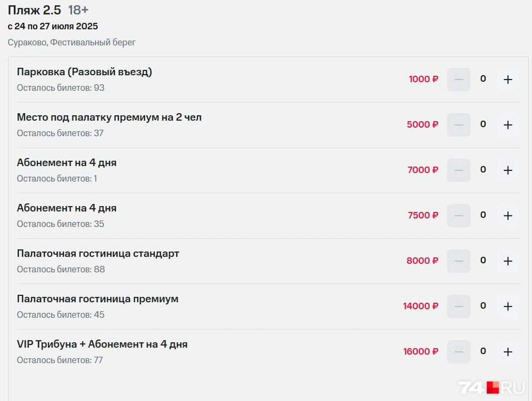Screen dimensions: 532x401
Task: Decrease VIP Трибуна + Абонемент quantity
Action: (x=458, y=352)
